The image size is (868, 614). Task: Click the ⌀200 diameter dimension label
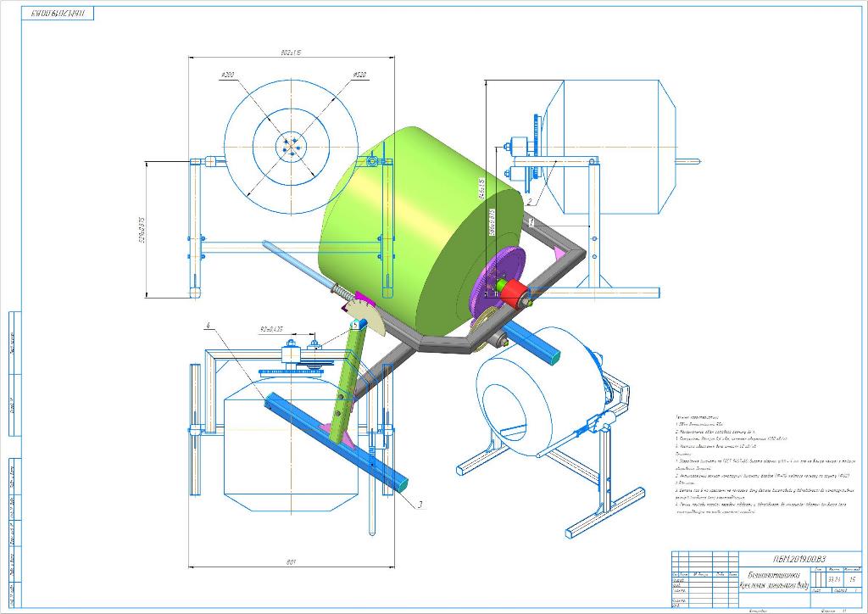click(227, 75)
